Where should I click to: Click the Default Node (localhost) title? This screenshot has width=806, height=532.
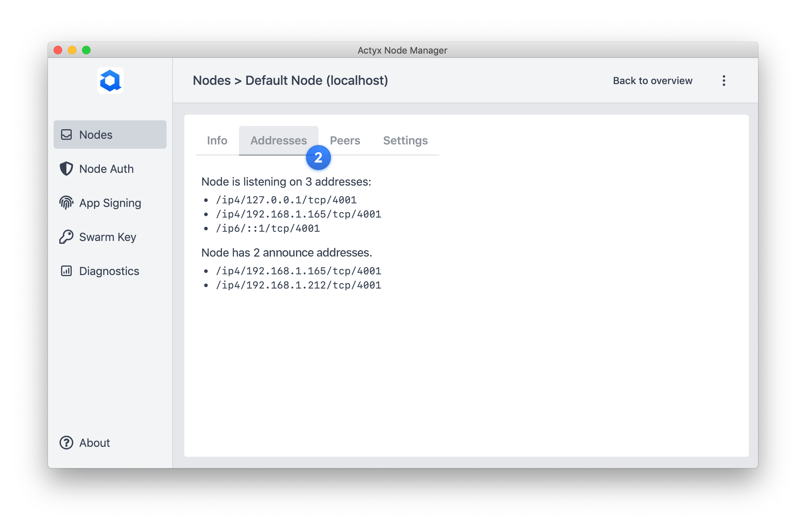coord(316,81)
